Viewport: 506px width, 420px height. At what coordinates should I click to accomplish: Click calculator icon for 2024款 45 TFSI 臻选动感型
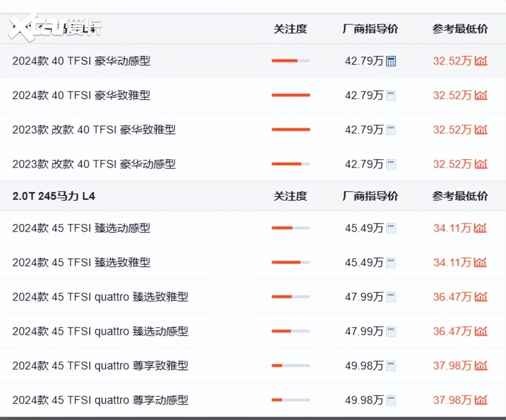pos(390,228)
